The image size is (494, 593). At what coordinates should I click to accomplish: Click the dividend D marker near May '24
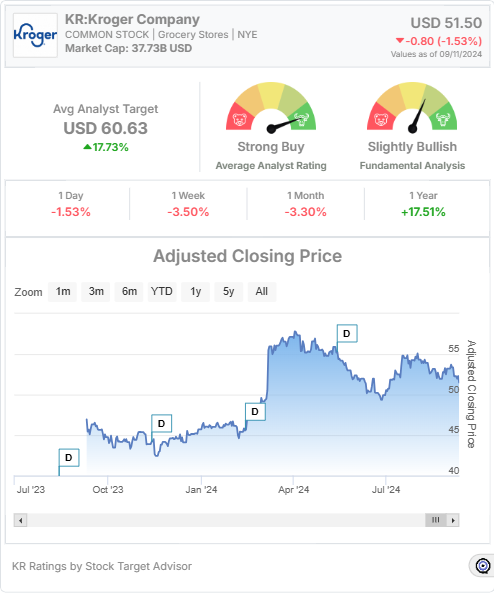[x=347, y=333]
